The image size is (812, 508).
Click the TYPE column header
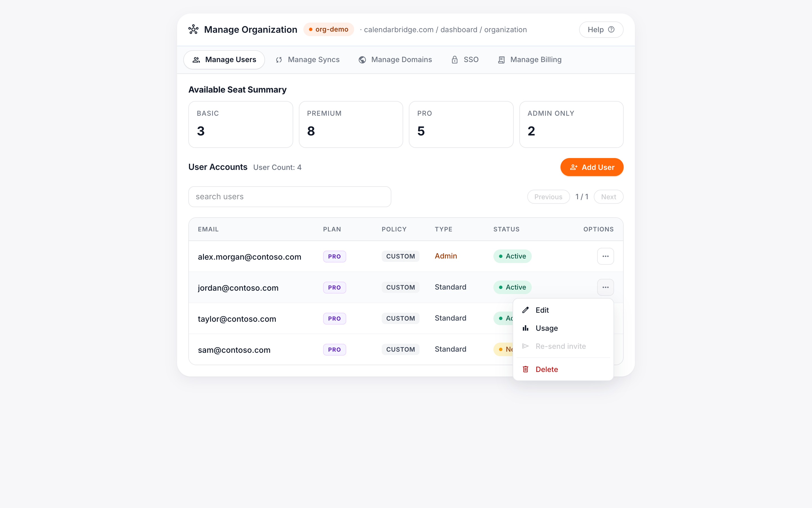(443, 229)
